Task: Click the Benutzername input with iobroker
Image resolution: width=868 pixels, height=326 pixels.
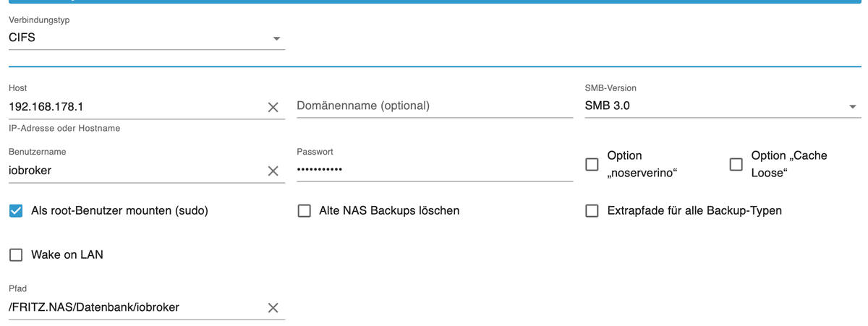Action: (x=130, y=171)
